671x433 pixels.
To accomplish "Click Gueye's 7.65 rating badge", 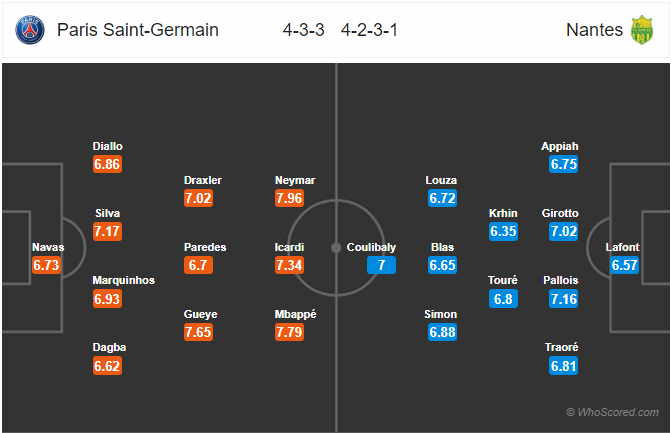I will click(198, 332).
